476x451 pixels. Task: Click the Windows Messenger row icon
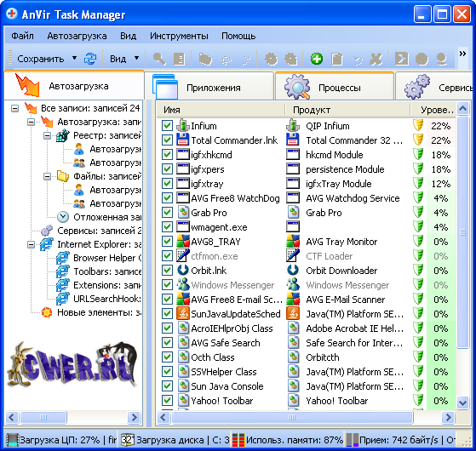183,285
